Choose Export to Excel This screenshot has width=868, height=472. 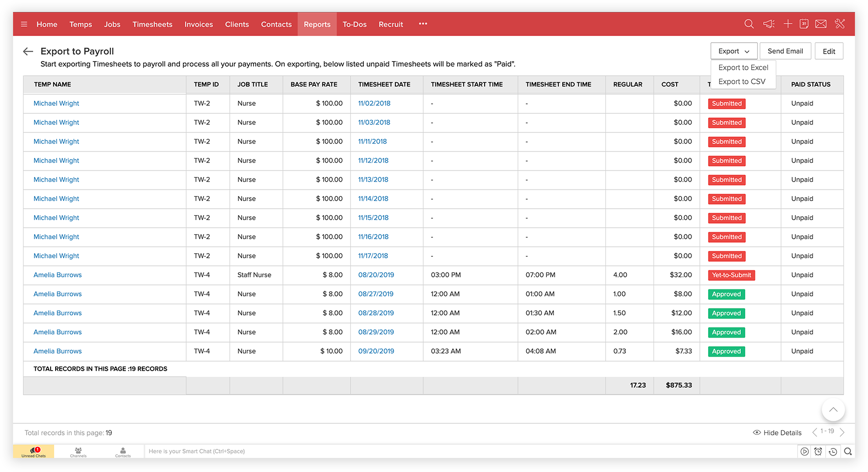coord(743,68)
